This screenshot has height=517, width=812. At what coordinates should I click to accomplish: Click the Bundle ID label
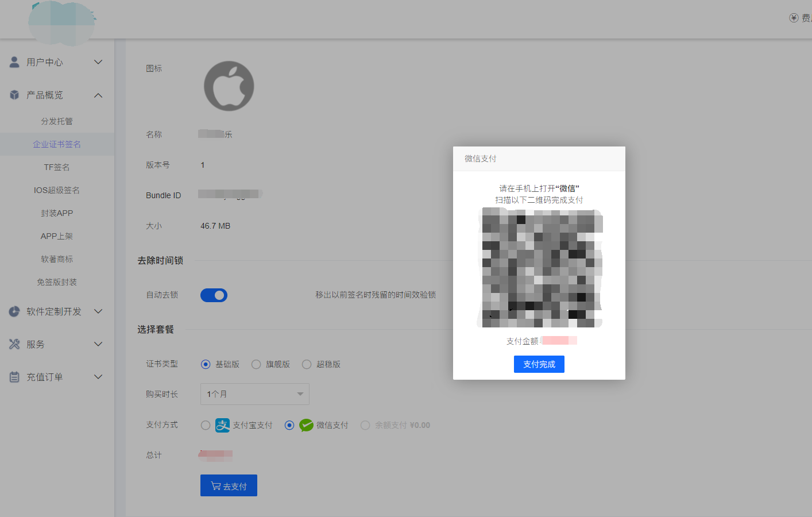tap(163, 195)
